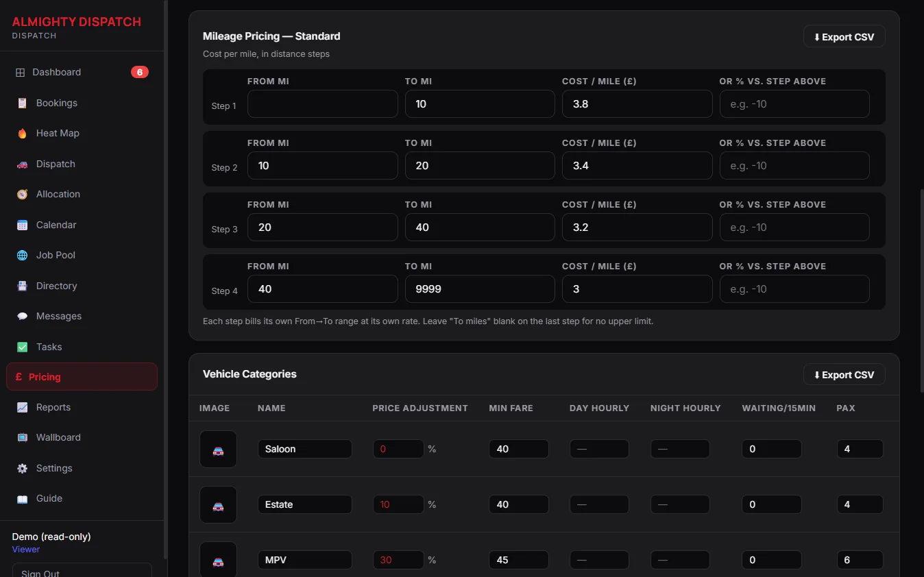
Task: Export Vehicle Categories as CSV
Action: coord(844,374)
